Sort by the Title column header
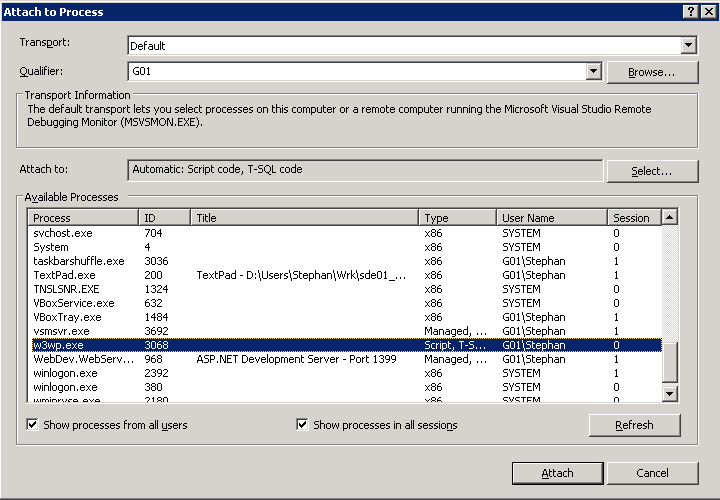 [x=304, y=218]
